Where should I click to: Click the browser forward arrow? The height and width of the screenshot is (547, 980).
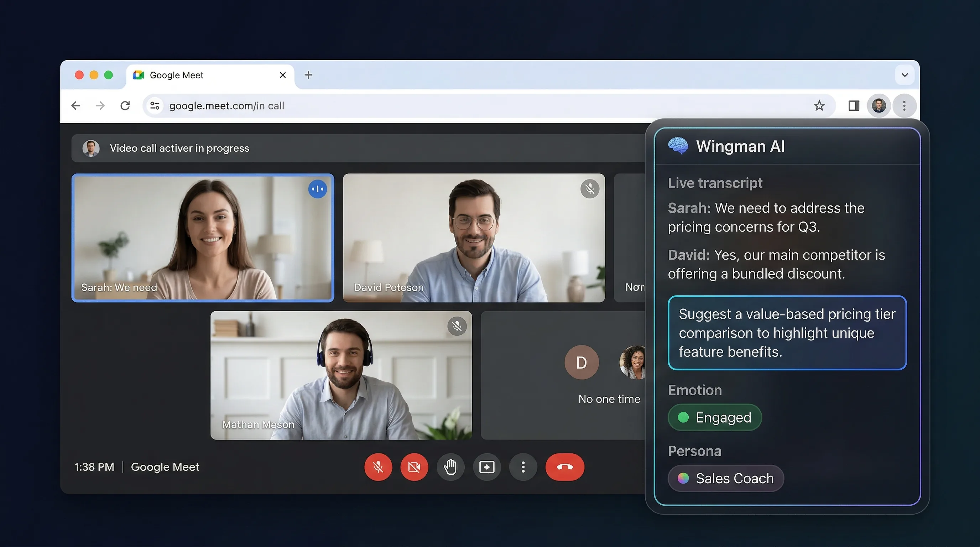pyautogui.click(x=100, y=105)
